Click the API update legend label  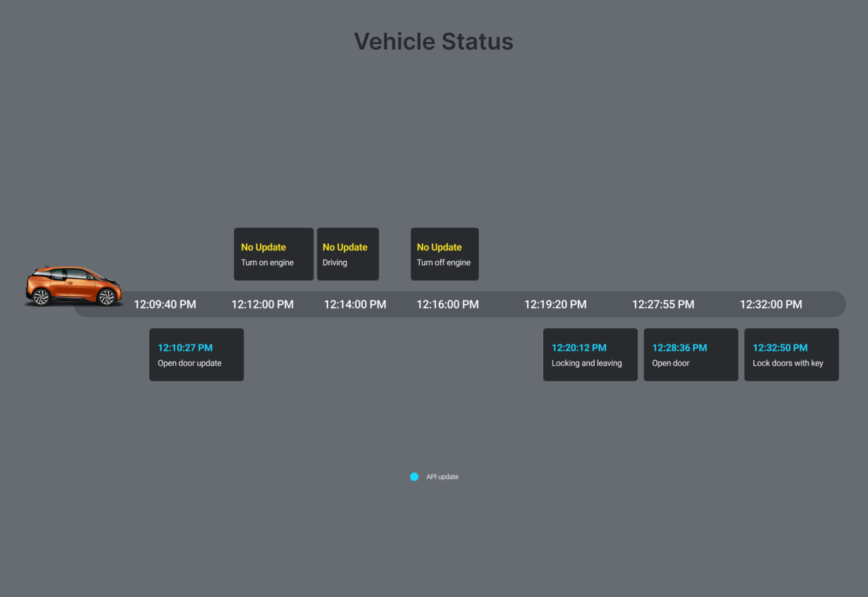pyautogui.click(x=442, y=477)
